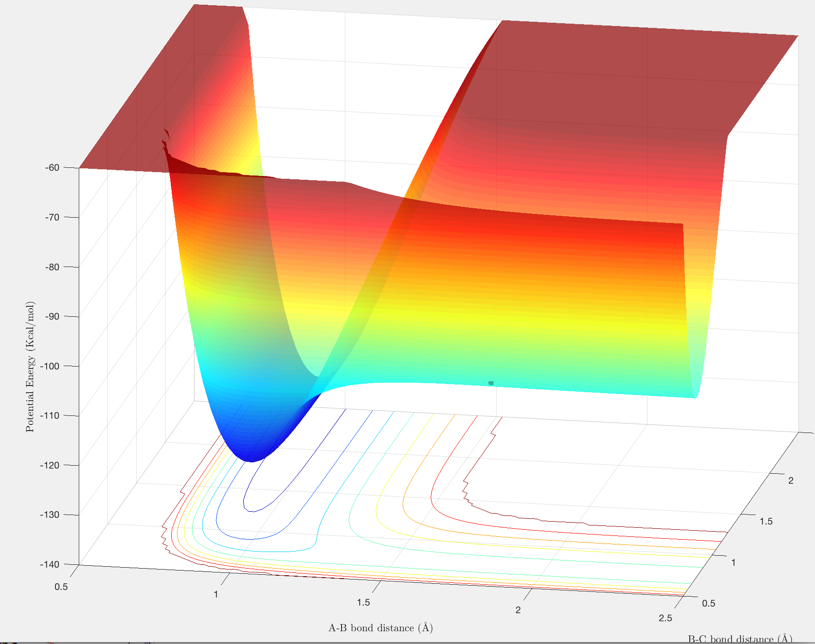The image size is (815, 644).
Task: Click the 1.5 tick on B-C axis
Action: point(766,521)
